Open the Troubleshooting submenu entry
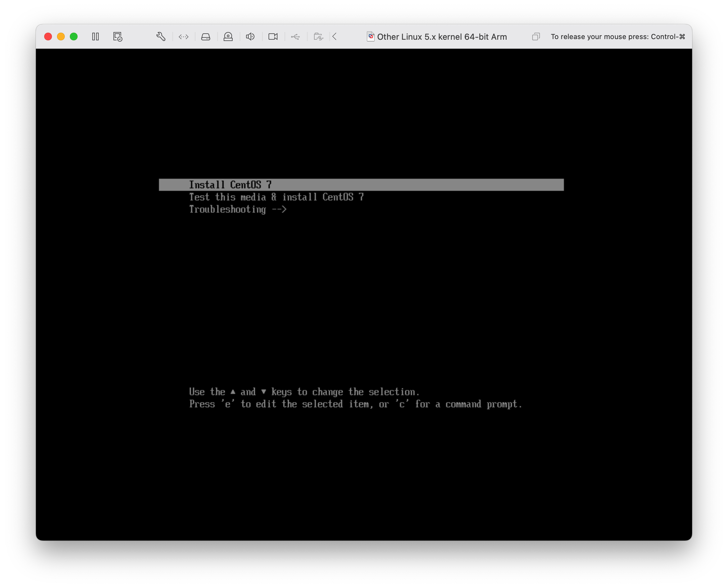The width and height of the screenshot is (728, 588). tap(238, 209)
